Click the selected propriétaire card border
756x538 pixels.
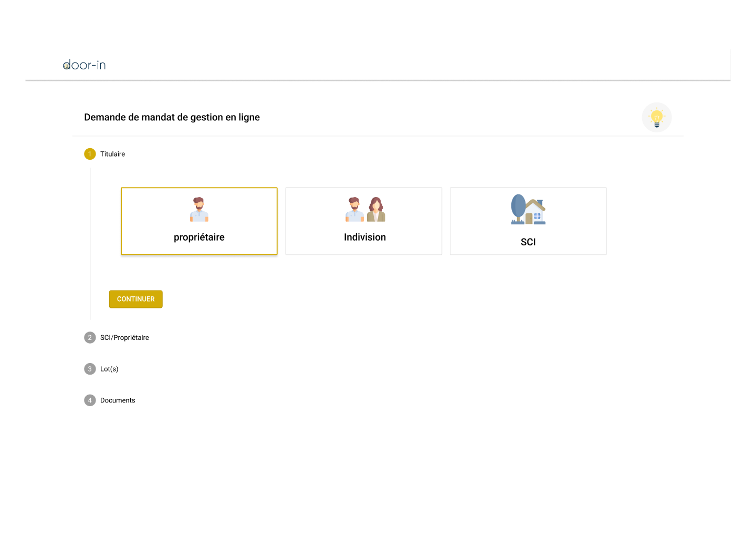[199, 188]
